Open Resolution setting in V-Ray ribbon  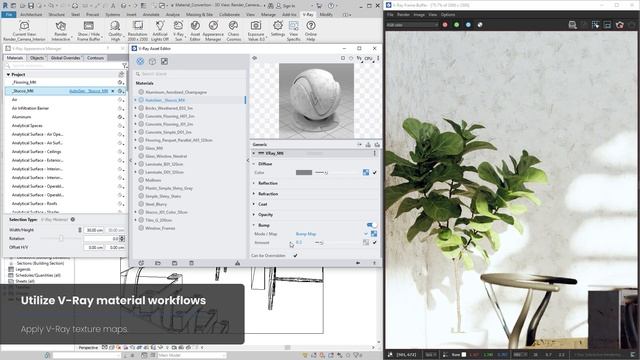tap(138, 31)
